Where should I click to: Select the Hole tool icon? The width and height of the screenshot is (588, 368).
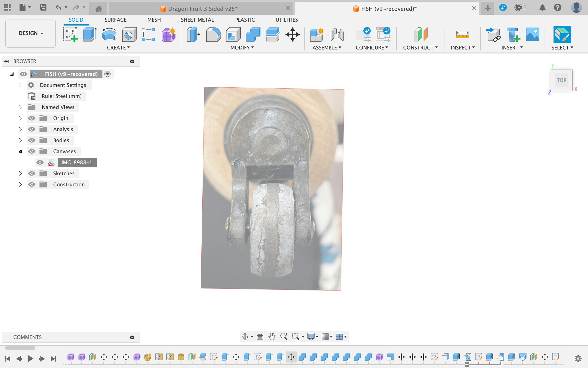(x=129, y=34)
